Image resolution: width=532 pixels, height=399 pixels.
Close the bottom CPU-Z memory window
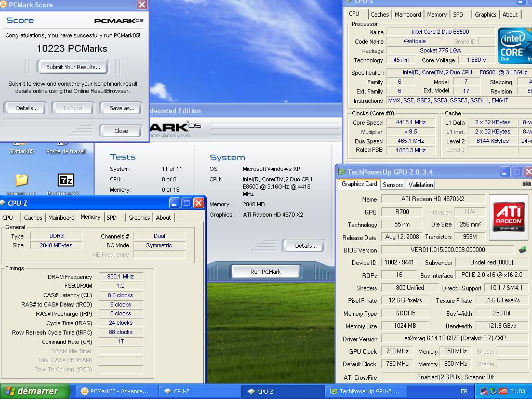point(199,203)
